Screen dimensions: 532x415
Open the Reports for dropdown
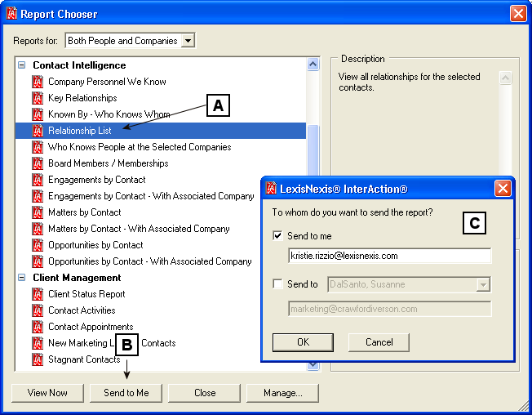(x=188, y=41)
